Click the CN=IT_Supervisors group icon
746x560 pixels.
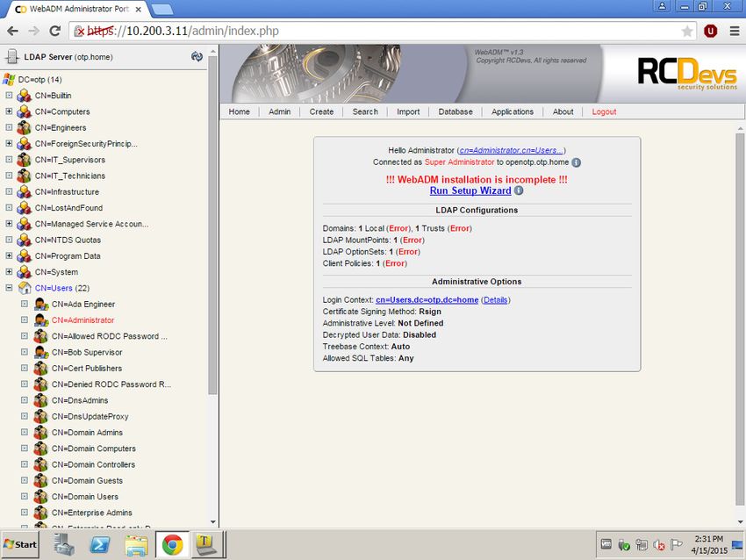pos(24,160)
